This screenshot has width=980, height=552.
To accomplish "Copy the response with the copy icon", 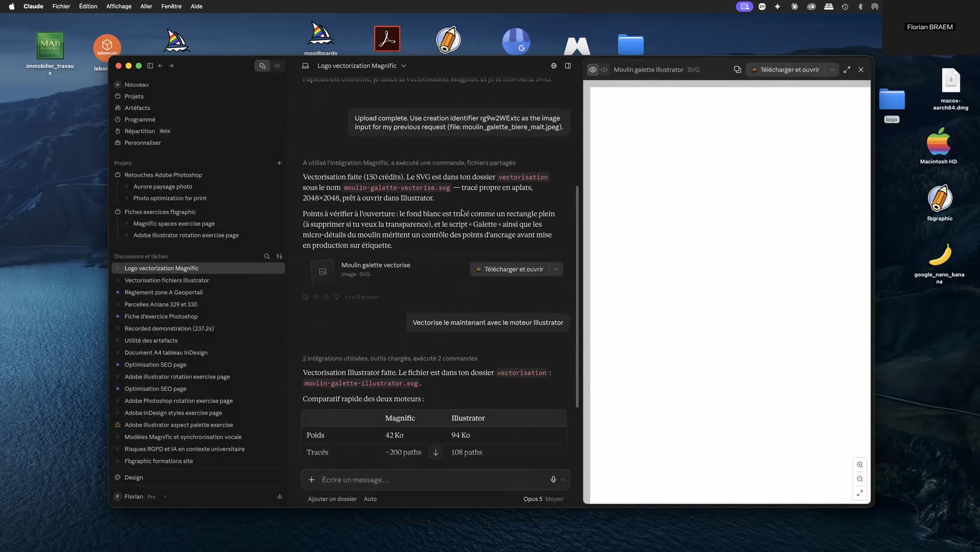I will coord(305,297).
